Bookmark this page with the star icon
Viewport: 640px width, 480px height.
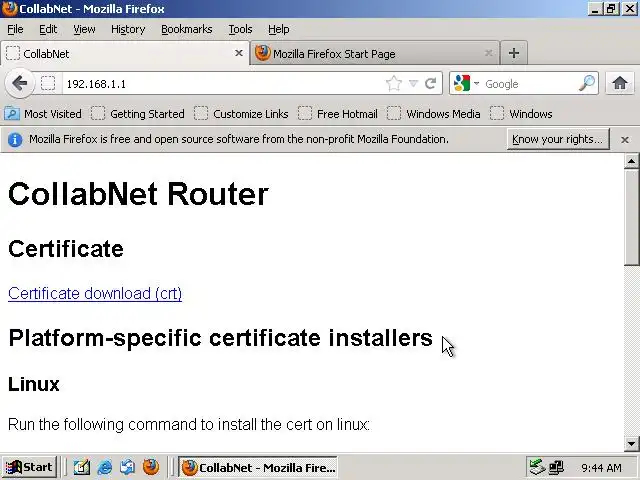coord(393,84)
